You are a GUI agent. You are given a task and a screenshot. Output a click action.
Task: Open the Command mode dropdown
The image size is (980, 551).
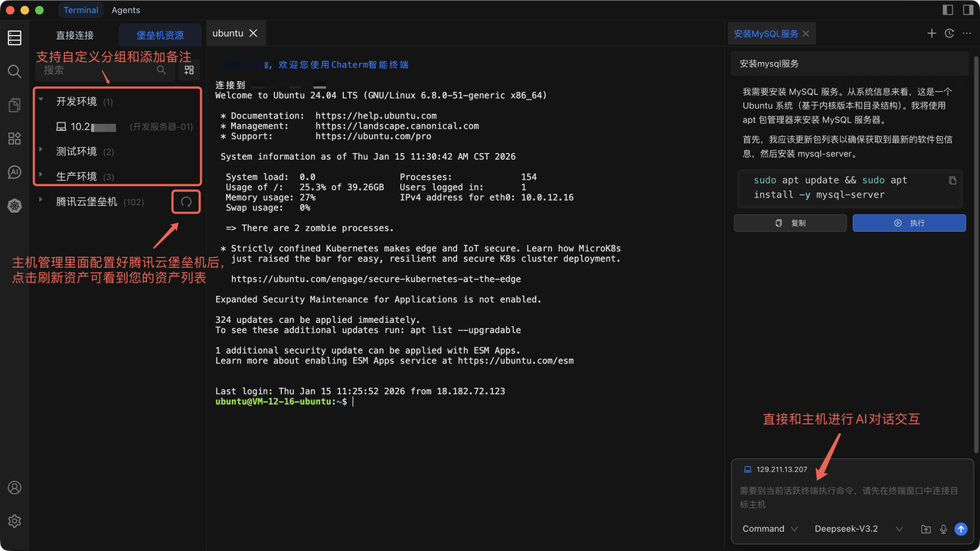[x=769, y=529]
